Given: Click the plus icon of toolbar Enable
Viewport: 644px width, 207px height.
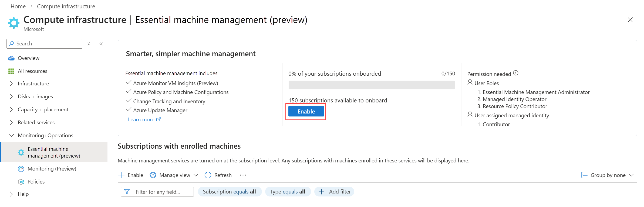Looking at the screenshot, I should click(121, 175).
